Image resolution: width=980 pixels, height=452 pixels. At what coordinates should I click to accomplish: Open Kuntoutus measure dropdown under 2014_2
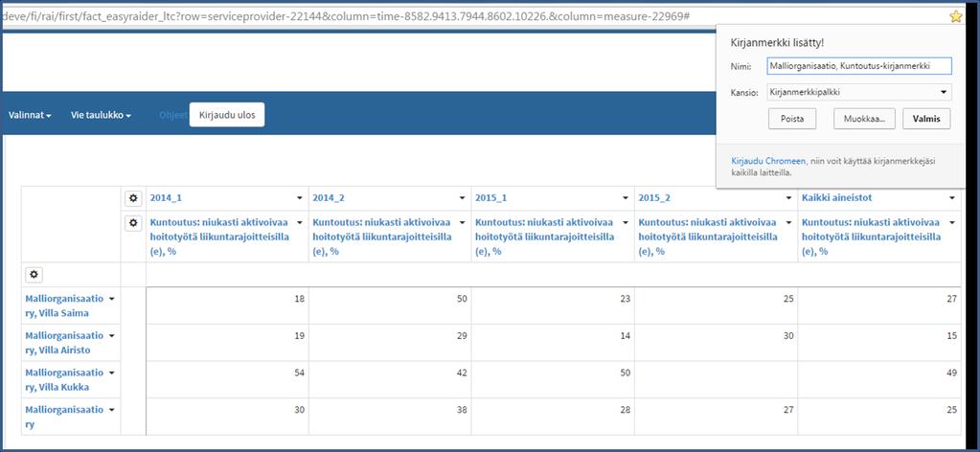click(463, 222)
